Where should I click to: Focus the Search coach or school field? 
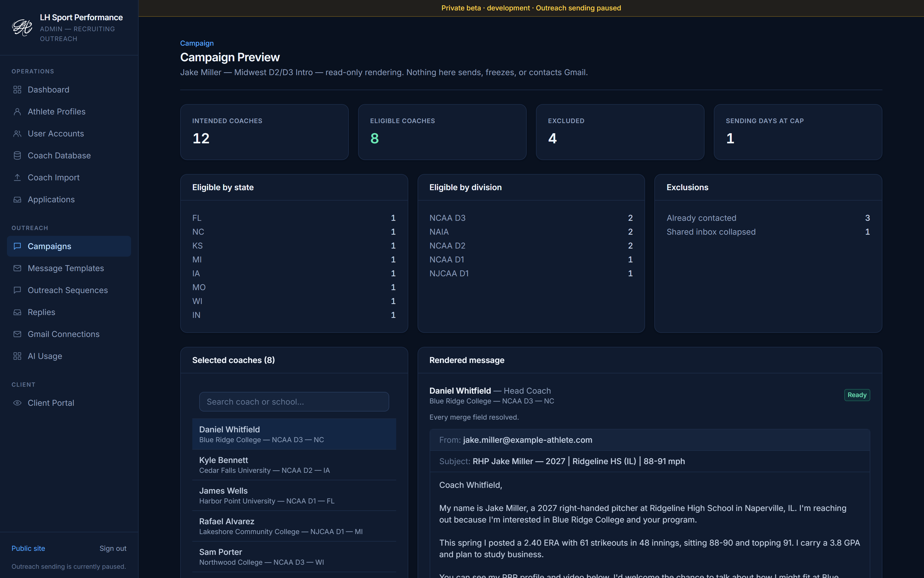click(x=294, y=402)
